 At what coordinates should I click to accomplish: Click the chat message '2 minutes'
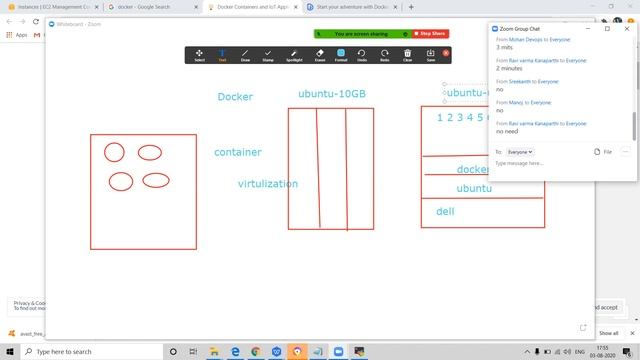point(509,68)
